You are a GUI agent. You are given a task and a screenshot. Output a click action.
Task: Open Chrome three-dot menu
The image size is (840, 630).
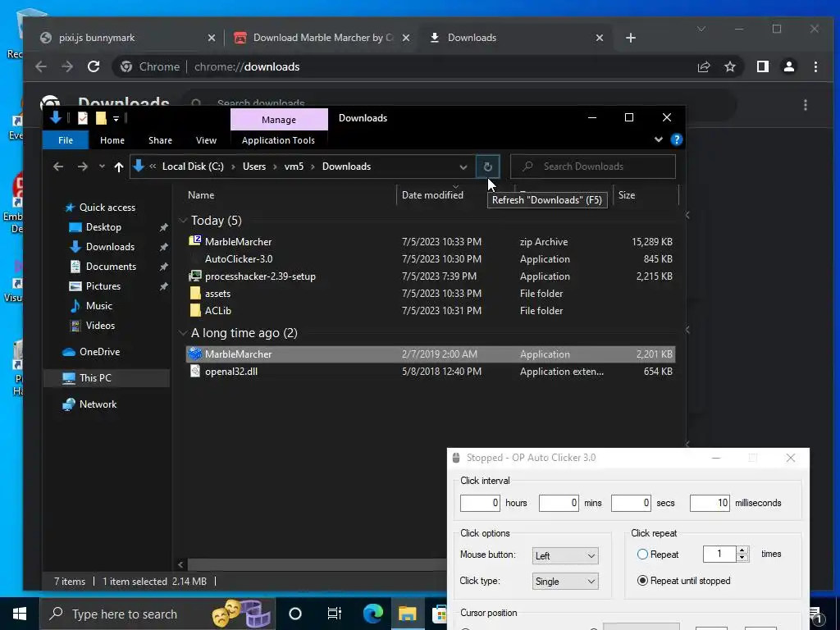coord(815,66)
